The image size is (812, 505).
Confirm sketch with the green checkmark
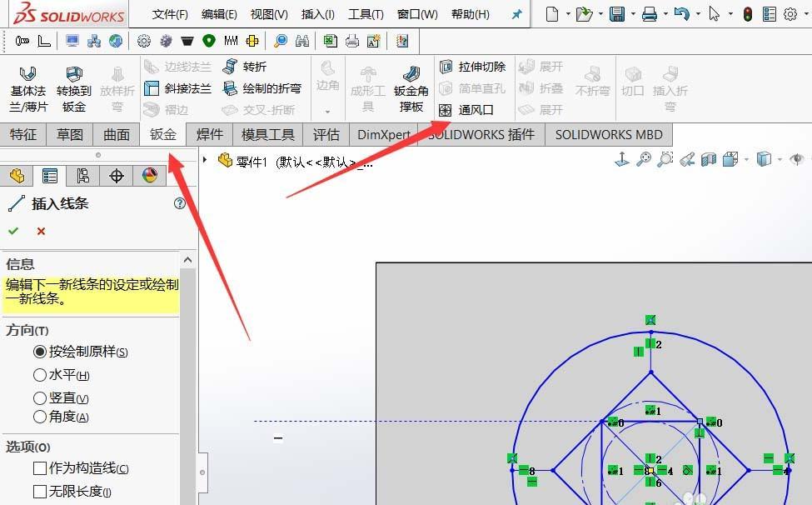pos(12,232)
